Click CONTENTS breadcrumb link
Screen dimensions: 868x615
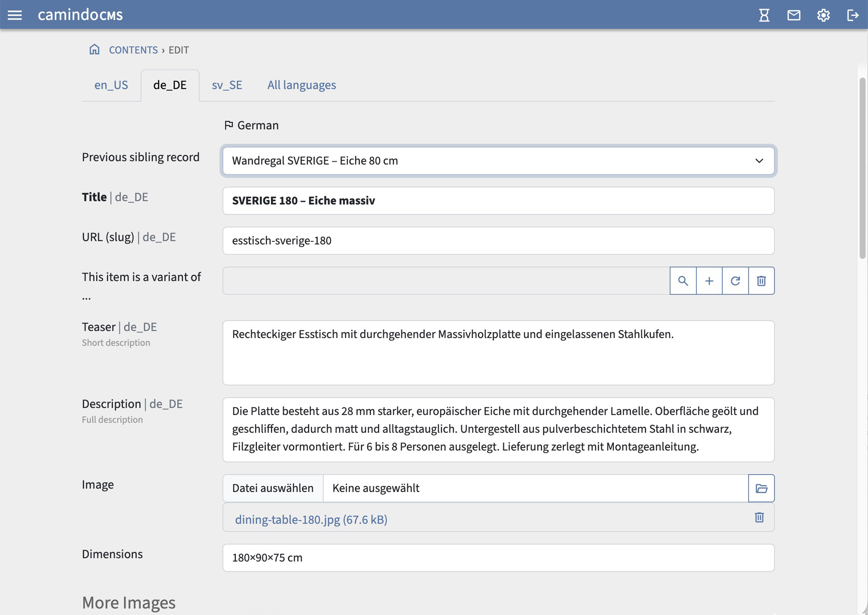(x=133, y=50)
